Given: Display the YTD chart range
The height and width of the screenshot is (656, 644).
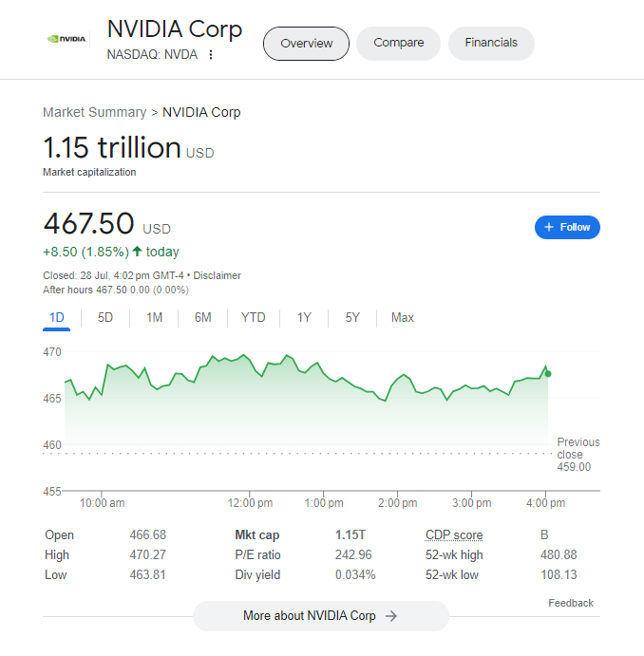Looking at the screenshot, I should tap(254, 318).
